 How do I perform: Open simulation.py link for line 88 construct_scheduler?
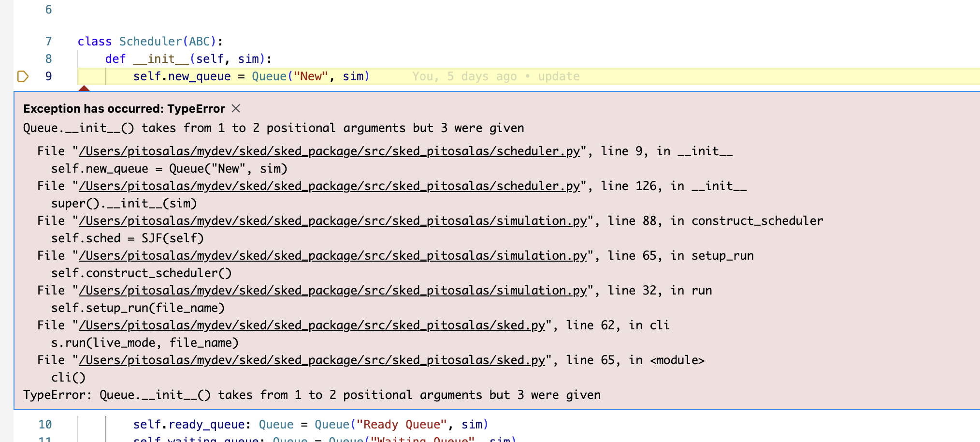pos(332,221)
